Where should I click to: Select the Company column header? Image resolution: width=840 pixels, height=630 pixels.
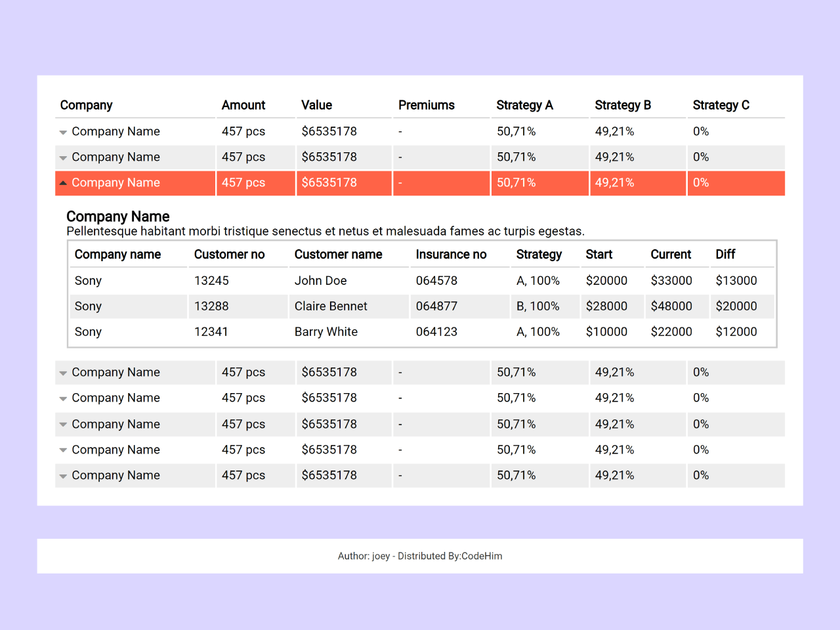[86, 105]
